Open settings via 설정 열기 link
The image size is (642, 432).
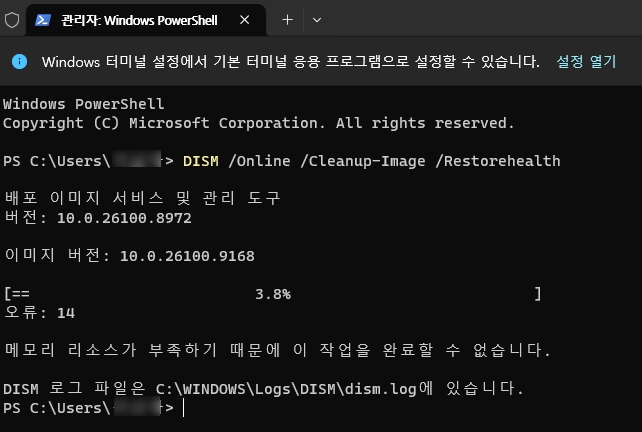(x=586, y=62)
